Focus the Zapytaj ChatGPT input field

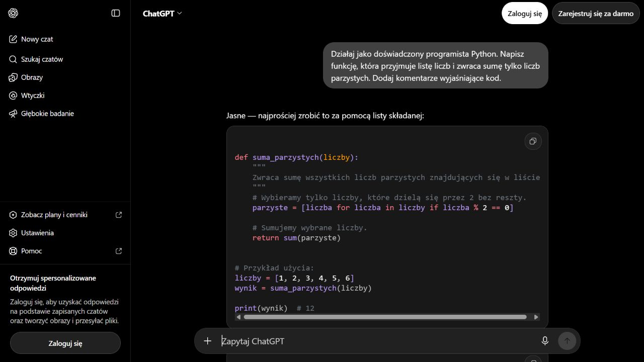377,341
